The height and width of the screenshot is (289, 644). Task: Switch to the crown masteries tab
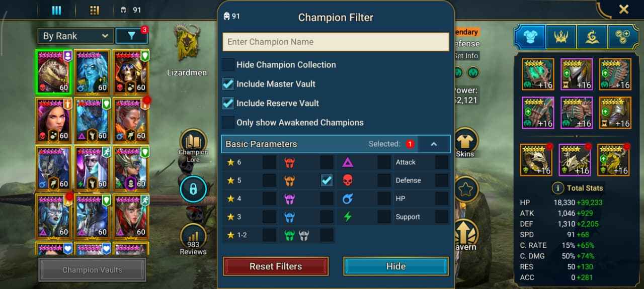[560, 36]
